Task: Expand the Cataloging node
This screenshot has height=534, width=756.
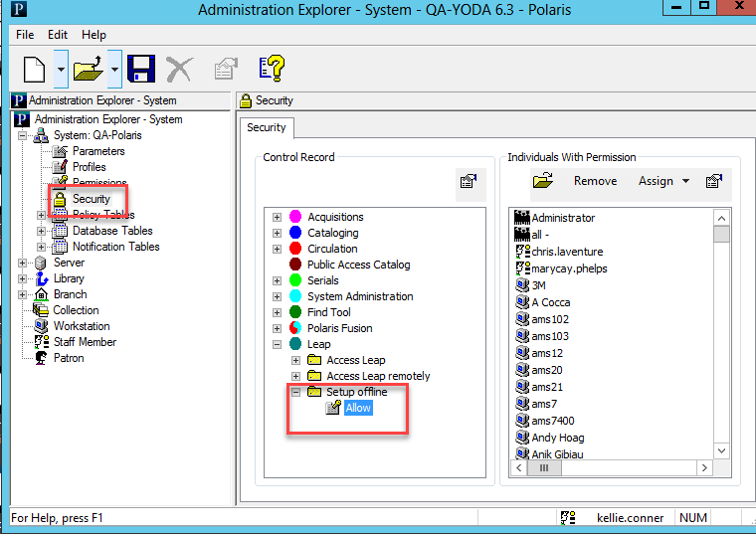Action: (277, 234)
